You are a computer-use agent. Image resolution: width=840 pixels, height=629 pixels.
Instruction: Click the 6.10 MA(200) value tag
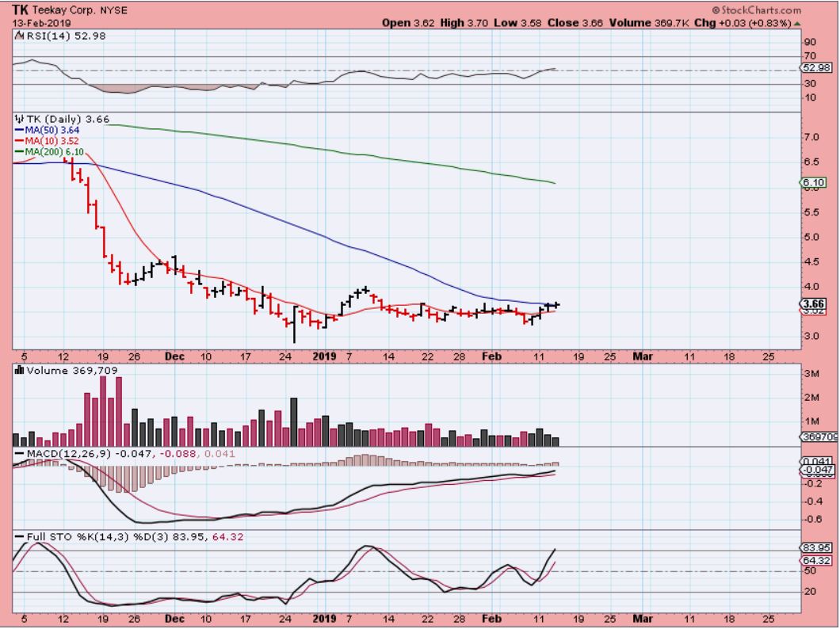(x=811, y=183)
